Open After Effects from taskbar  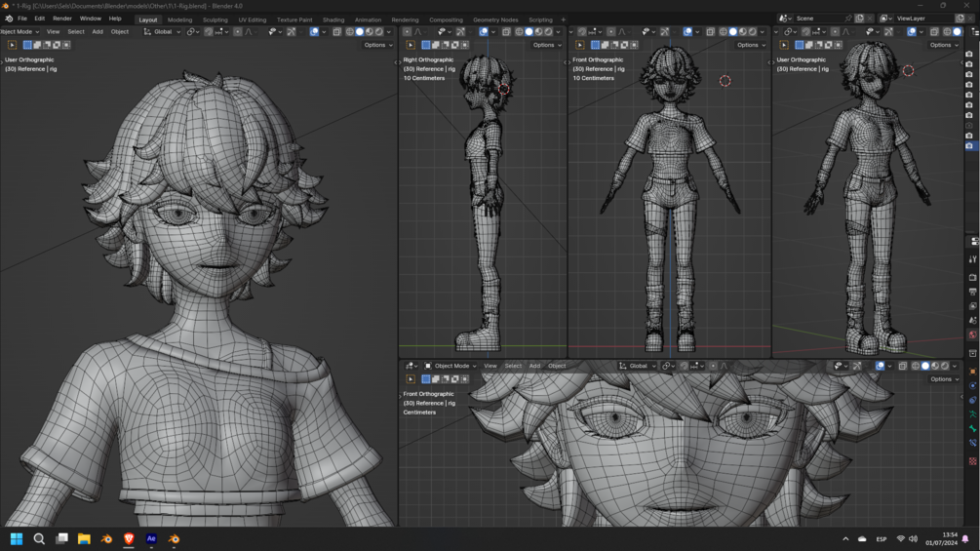[151, 538]
